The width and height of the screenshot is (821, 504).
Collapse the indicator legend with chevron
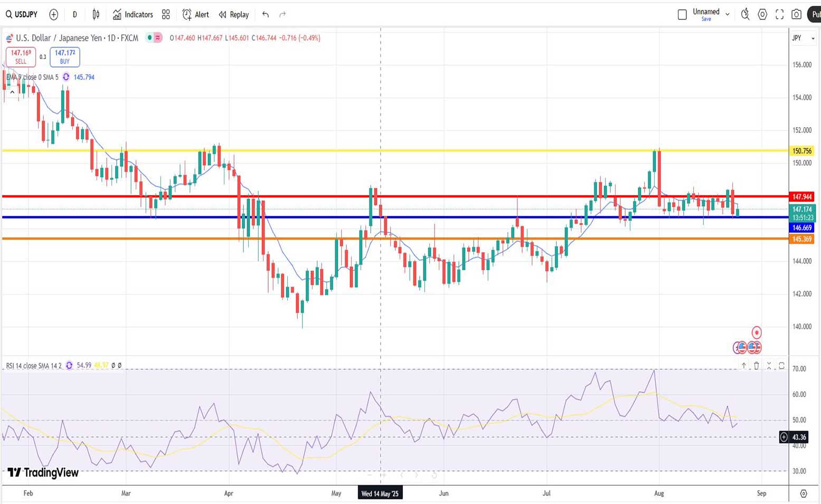click(x=12, y=92)
